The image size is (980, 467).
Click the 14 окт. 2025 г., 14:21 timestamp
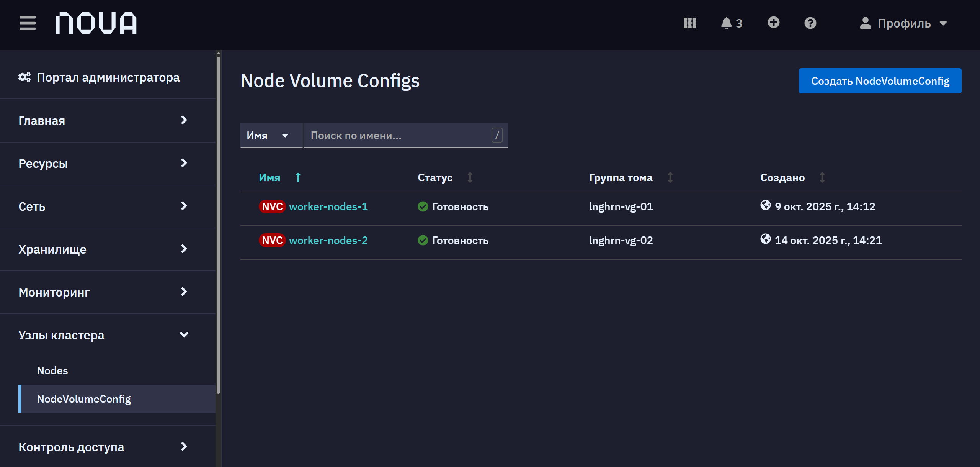click(828, 241)
